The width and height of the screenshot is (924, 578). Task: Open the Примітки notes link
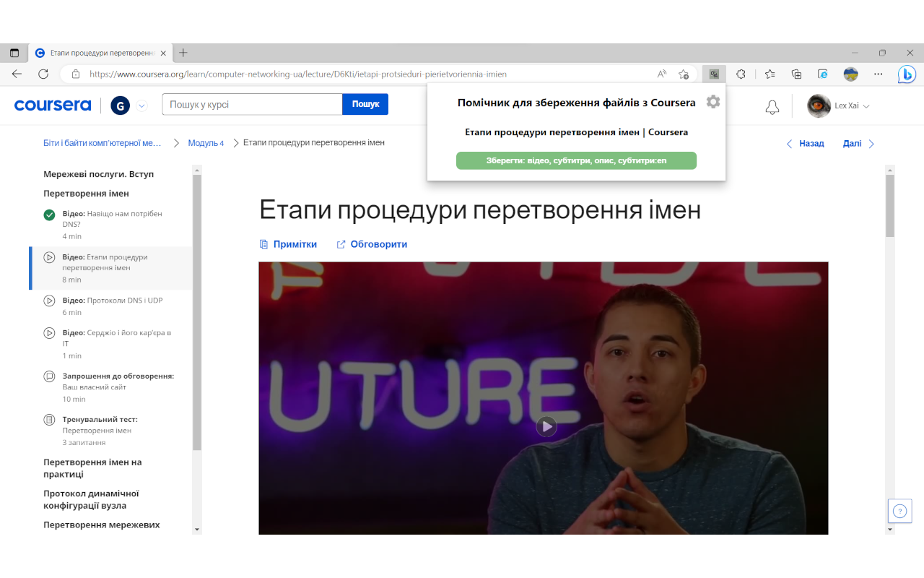288,244
